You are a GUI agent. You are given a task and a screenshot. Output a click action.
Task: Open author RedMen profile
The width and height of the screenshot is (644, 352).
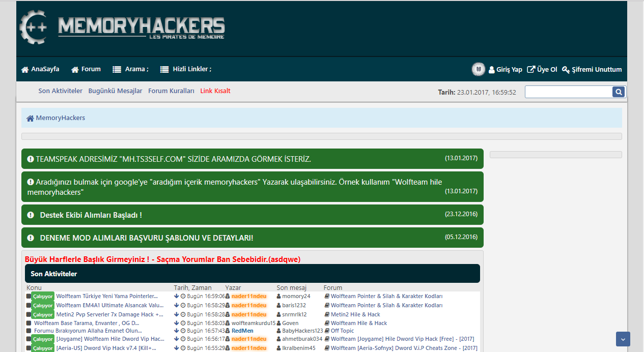tap(242, 331)
